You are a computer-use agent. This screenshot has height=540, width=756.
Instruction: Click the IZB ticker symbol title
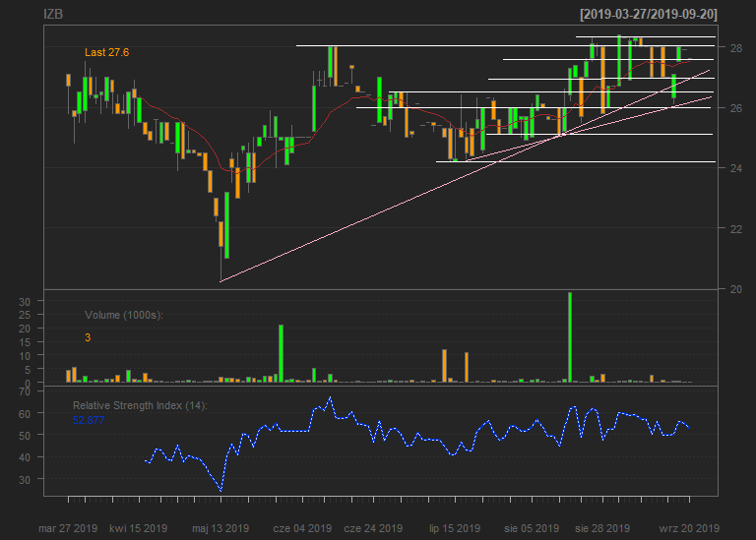pyautogui.click(x=53, y=14)
